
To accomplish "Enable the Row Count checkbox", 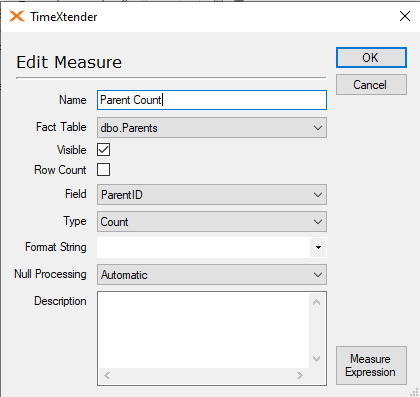I will tap(103, 169).
